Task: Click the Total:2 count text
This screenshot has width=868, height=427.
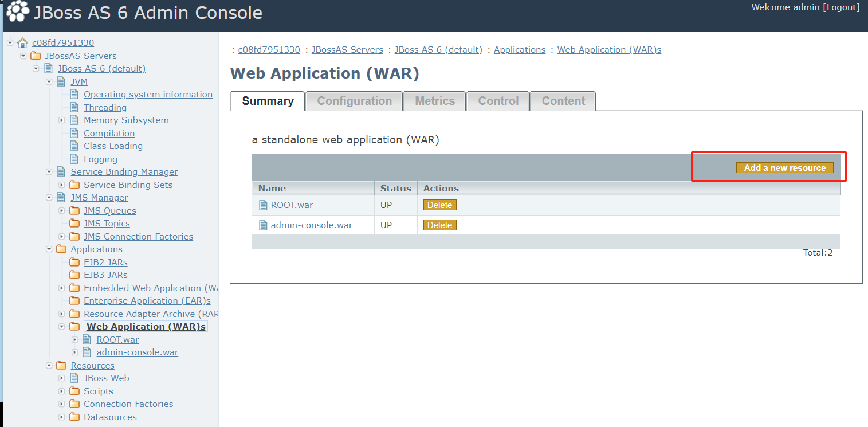Action: [818, 252]
